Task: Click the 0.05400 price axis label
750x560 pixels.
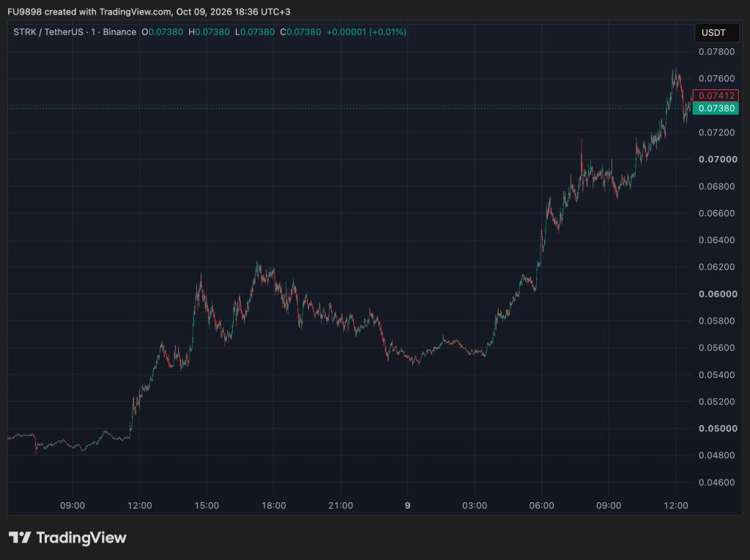Action: pyautogui.click(x=716, y=375)
